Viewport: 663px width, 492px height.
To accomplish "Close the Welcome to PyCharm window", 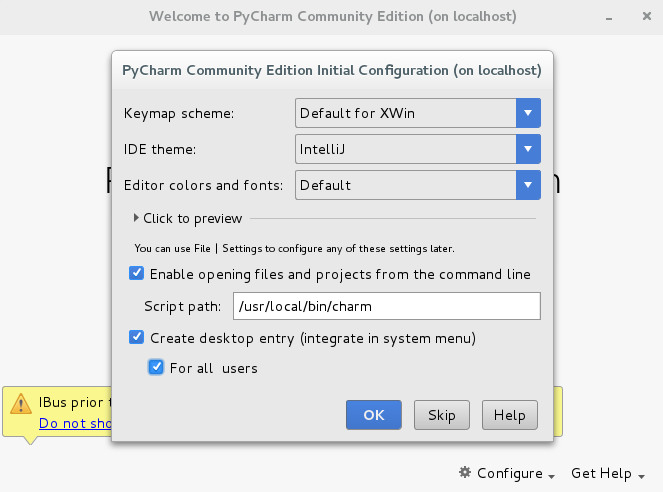I will tap(647, 16).
